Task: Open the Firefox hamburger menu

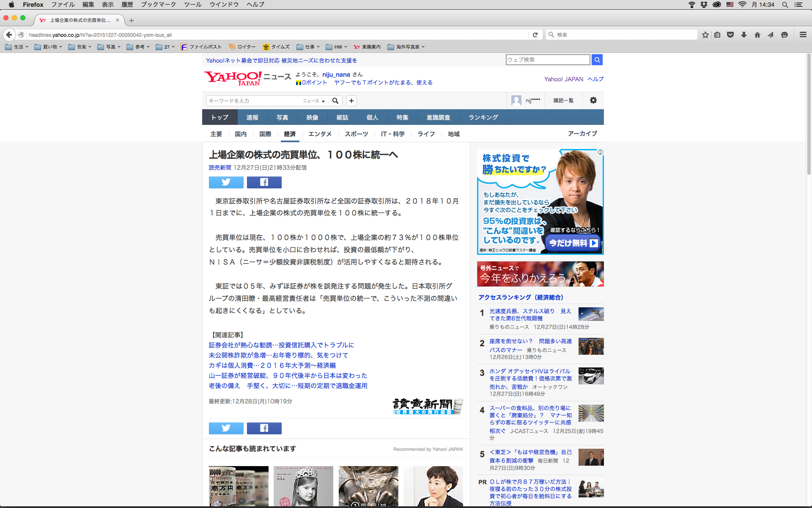Action: pyautogui.click(x=803, y=35)
